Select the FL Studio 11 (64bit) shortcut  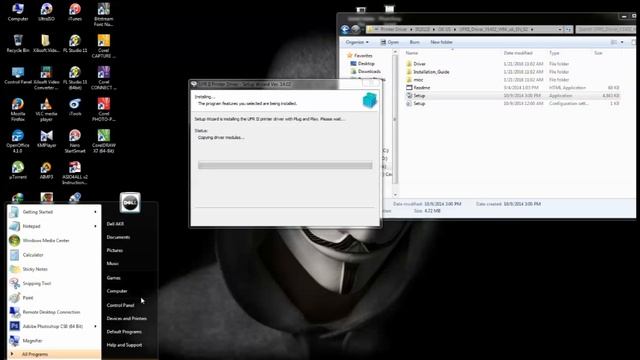(75, 78)
